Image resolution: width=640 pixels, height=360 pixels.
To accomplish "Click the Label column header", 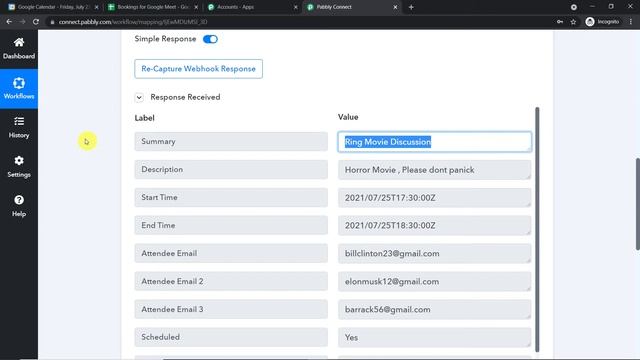I will (x=144, y=118).
